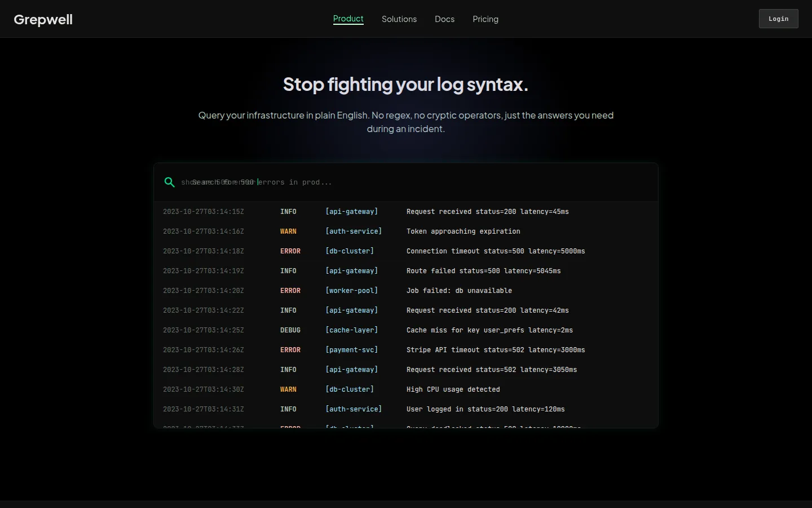Click the Cache miss for key user_prefs message
Viewport: 812px width, 508px height.
tap(489, 330)
